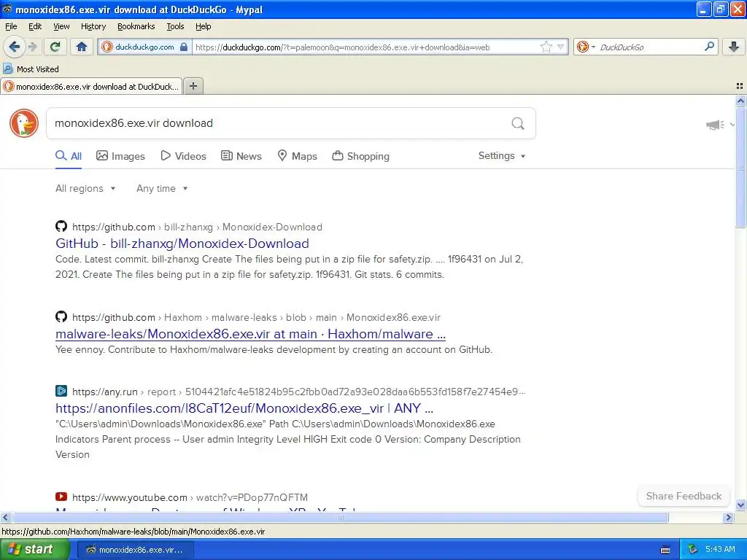Select the All search results tab
The width and height of the screenshot is (747, 560).
tap(69, 156)
